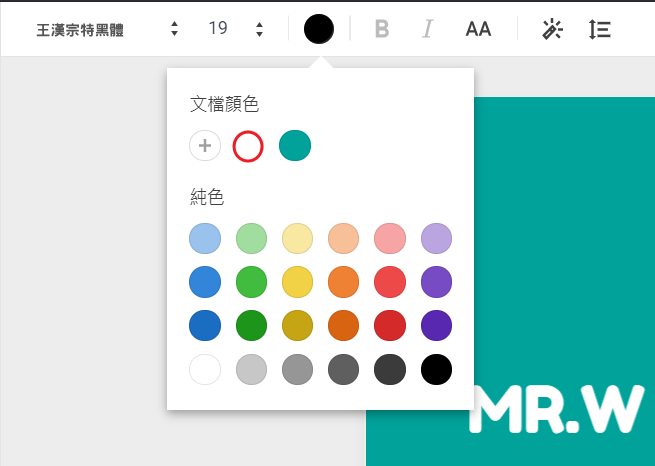Apply the charcoal gray swatch
655x466 pixels.
390,369
